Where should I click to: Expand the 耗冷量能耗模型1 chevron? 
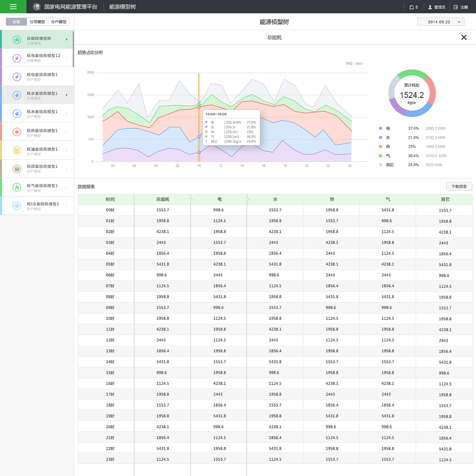click(67, 206)
